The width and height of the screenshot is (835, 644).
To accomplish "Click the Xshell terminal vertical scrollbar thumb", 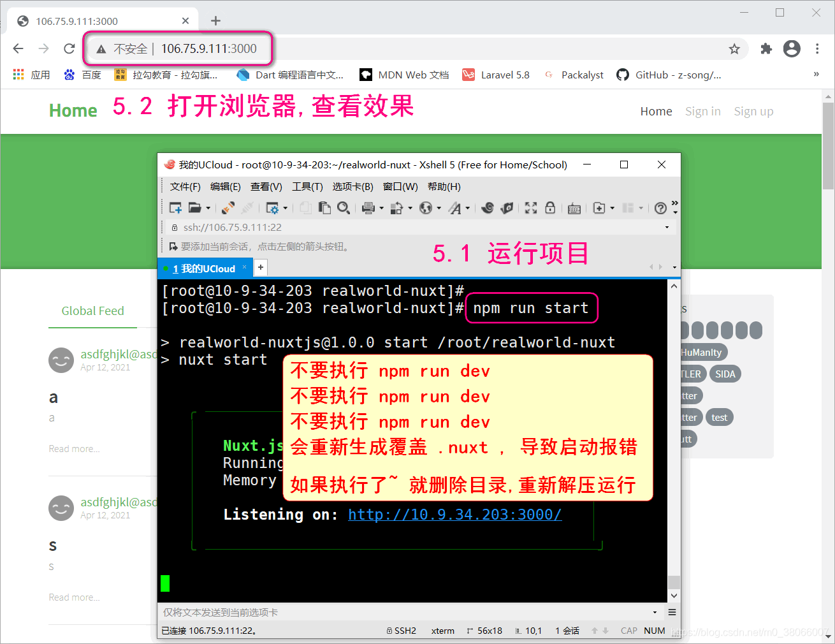I will click(674, 582).
